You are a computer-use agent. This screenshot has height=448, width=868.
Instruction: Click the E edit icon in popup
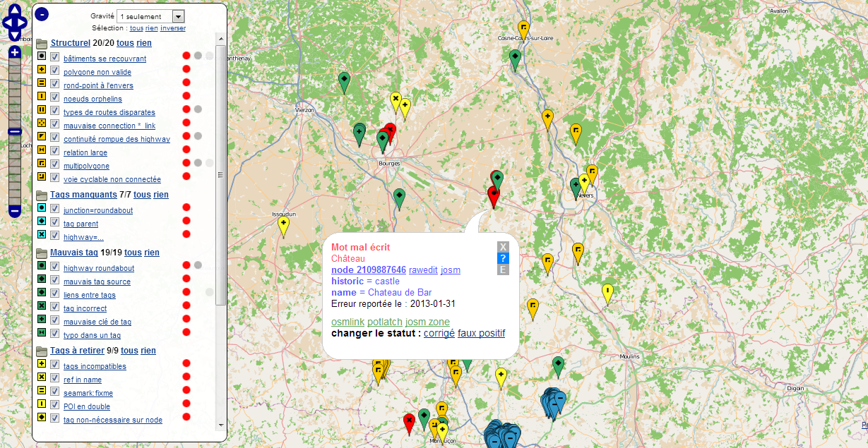503,270
